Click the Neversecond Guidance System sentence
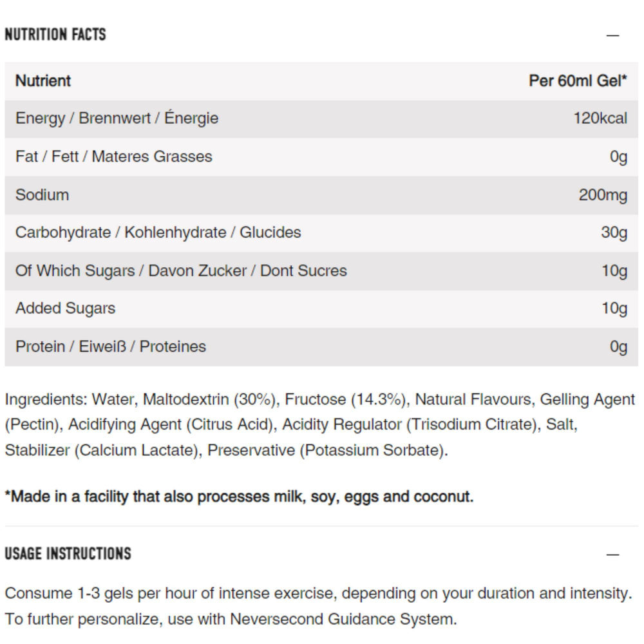The image size is (644, 644). [231, 620]
